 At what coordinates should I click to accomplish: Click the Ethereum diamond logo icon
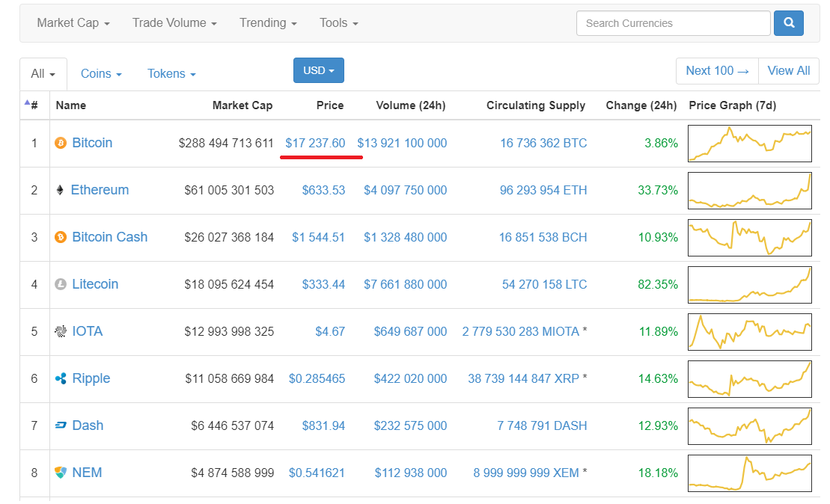pyautogui.click(x=60, y=190)
